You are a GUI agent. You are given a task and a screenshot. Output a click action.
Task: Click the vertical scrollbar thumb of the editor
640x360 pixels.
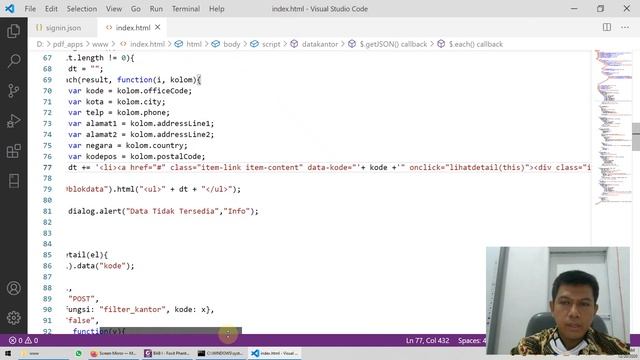click(x=636, y=137)
